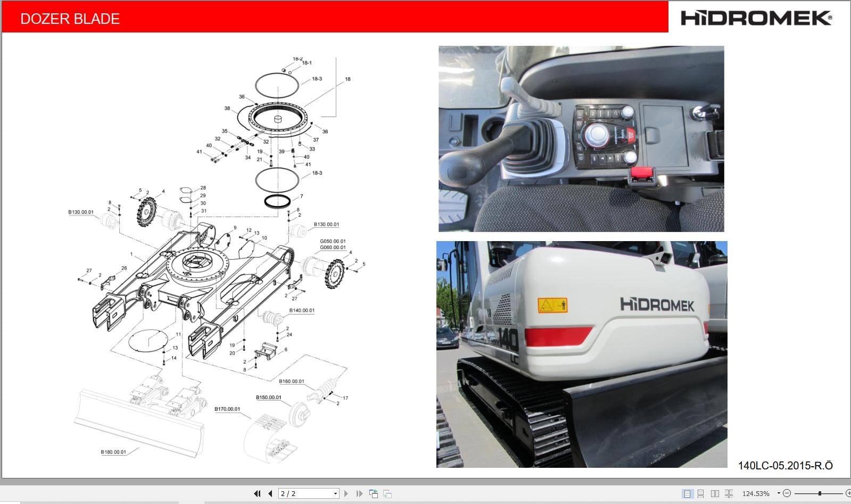Click part number 18-1 in the diagram
Viewport: 851px width, 504px height.
tap(307, 63)
